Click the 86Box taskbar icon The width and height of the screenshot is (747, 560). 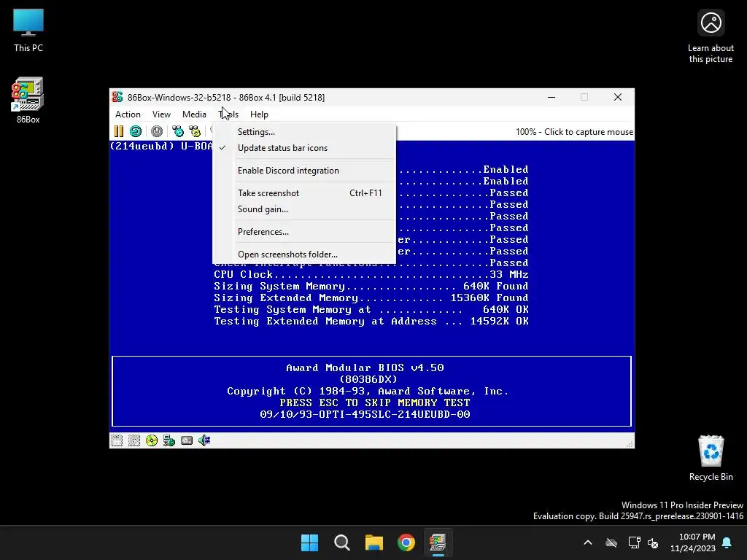[438, 542]
